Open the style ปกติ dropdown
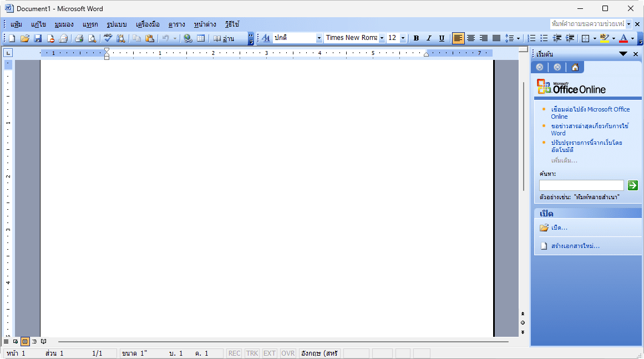The height and width of the screenshot is (359, 644). (x=319, y=38)
